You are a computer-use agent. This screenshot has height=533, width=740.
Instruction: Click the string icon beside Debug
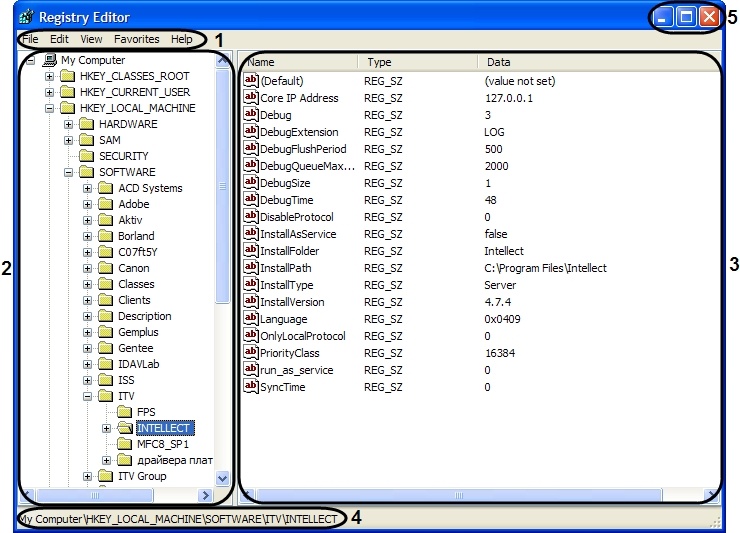(x=251, y=114)
